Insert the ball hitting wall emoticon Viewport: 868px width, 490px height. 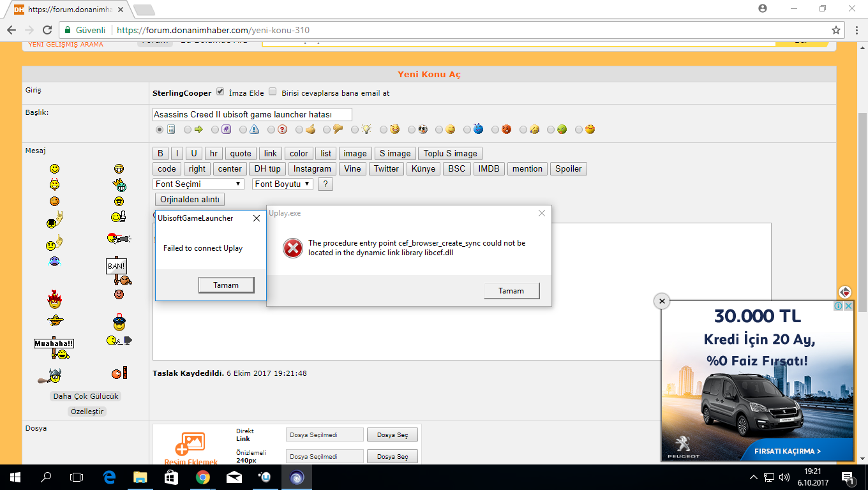[119, 373]
